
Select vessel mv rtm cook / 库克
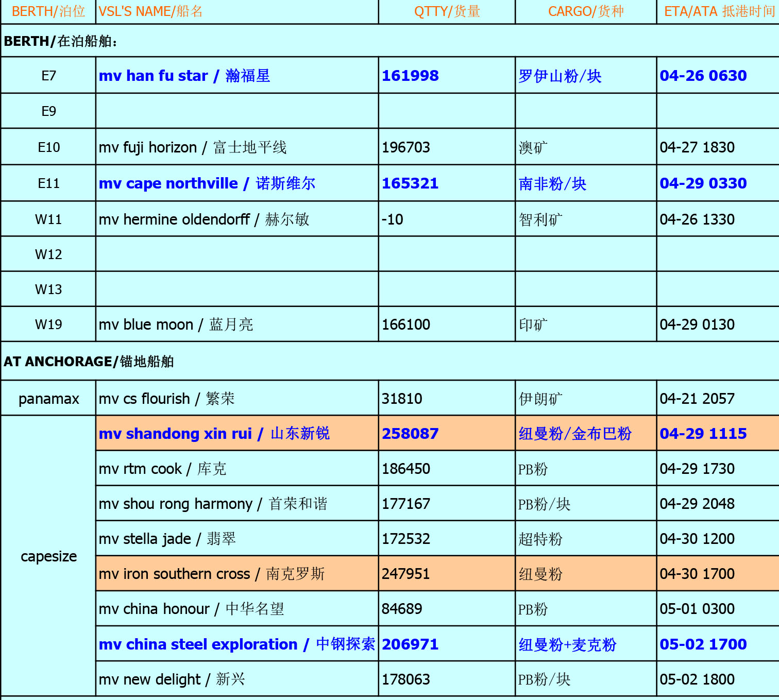coord(237,468)
